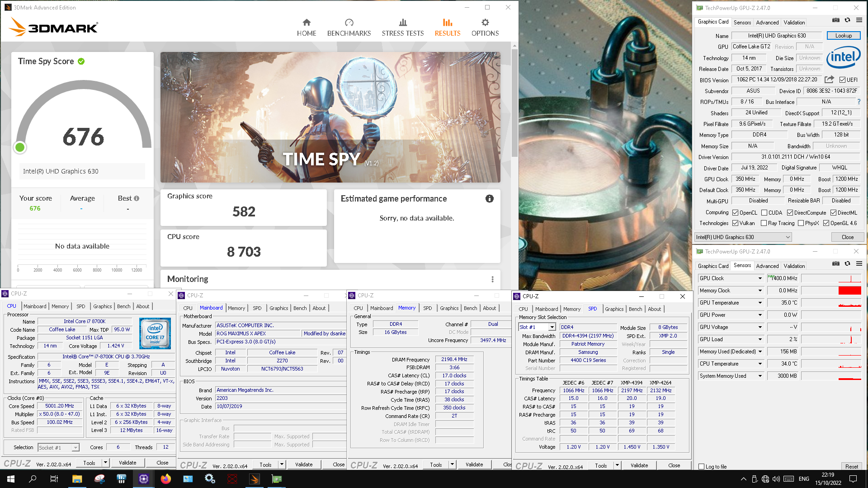Click refresh icon in GPU-Z sensors window
This screenshot has height=488, width=868.
coord(848,263)
